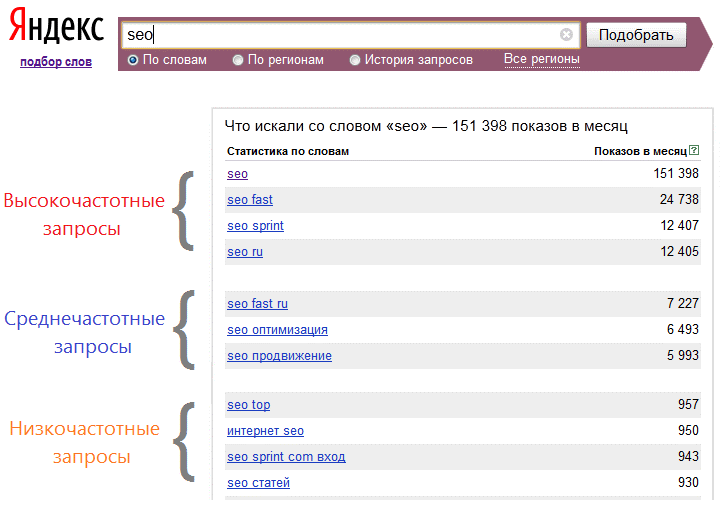
Task: Clear the search field with the X icon
Action: click(566, 35)
